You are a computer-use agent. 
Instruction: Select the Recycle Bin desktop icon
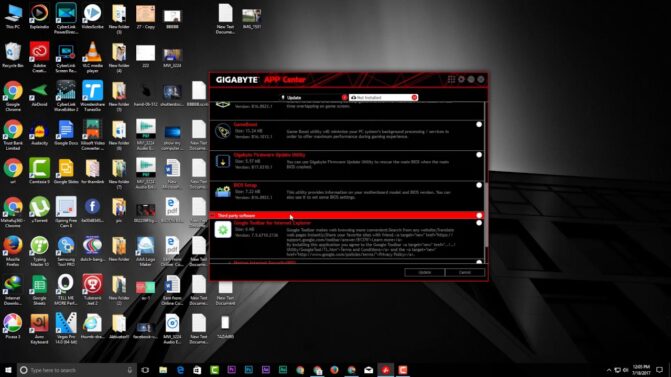(13, 55)
